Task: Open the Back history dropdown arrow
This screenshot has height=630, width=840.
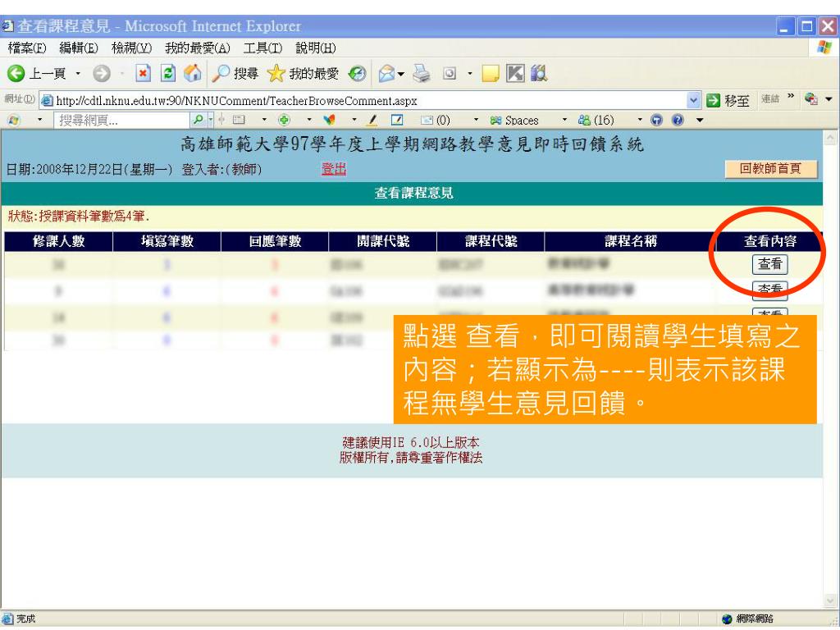Action: point(78,73)
